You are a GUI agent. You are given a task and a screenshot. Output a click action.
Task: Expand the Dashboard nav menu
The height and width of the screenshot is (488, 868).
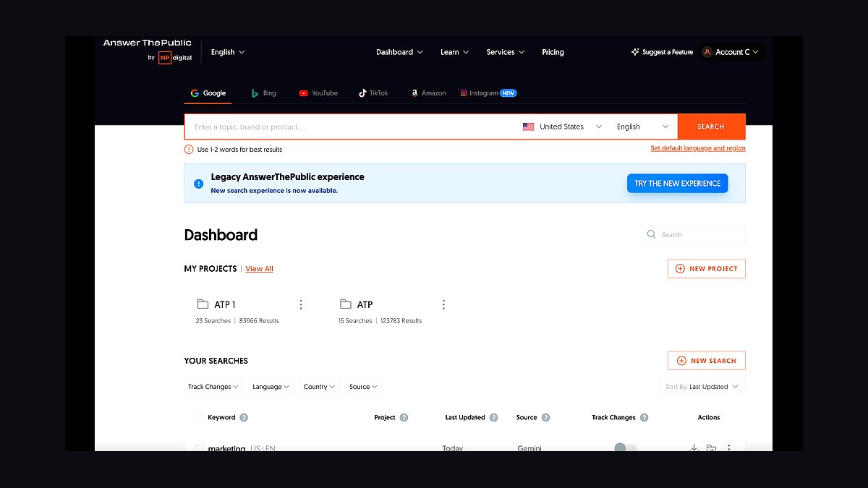coord(399,52)
